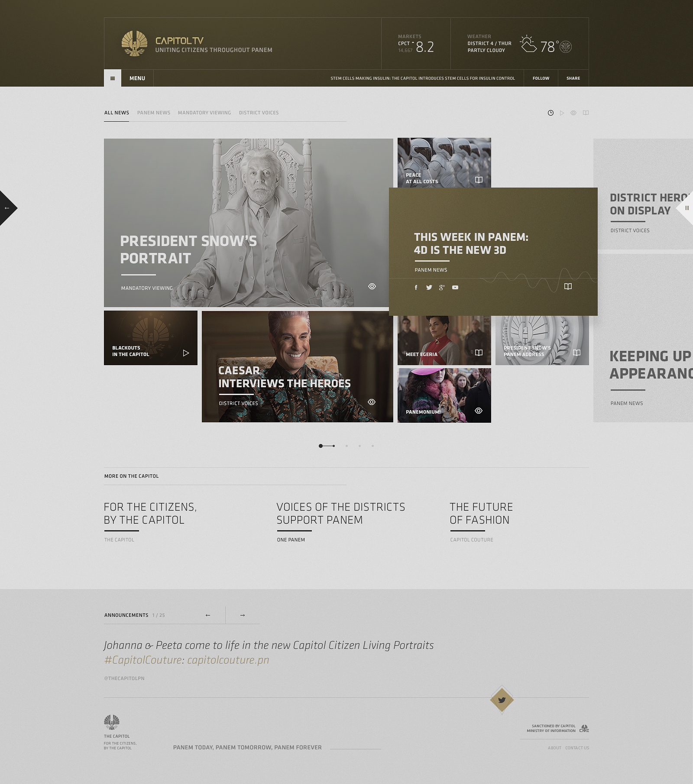
Task: Select the book reading filter icon
Action: click(x=586, y=113)
